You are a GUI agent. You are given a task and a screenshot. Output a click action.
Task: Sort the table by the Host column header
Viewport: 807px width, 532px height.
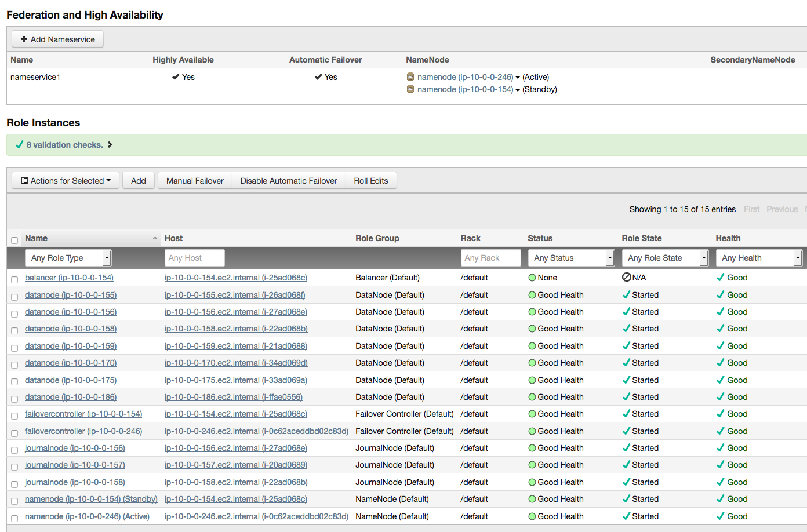point(173,238)
